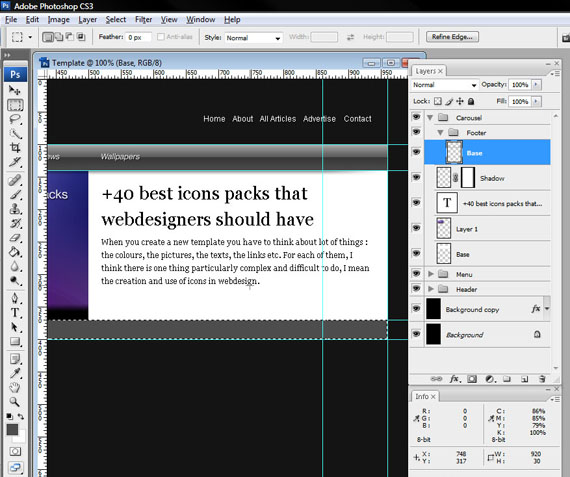Viewport: 570px width, 477px height.
Task: Select the Background layer thumbnail
Action: pos(433,334)
